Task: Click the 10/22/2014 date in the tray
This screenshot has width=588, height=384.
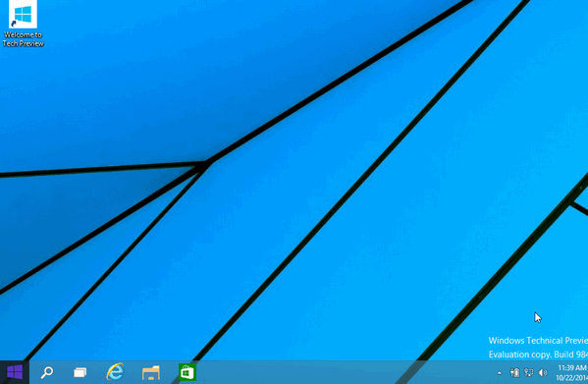Action: click(x=572, y=378)
